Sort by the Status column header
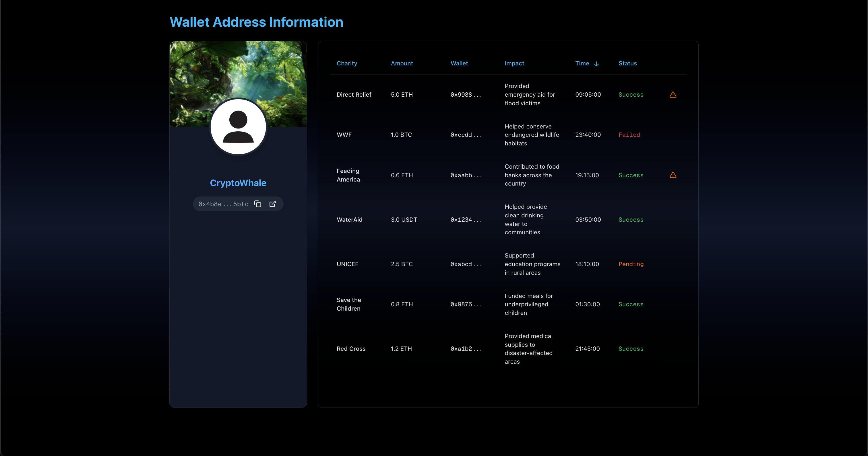Image resolution: width=868 pixels, height=456 pixels. click(x=627, y=63)
